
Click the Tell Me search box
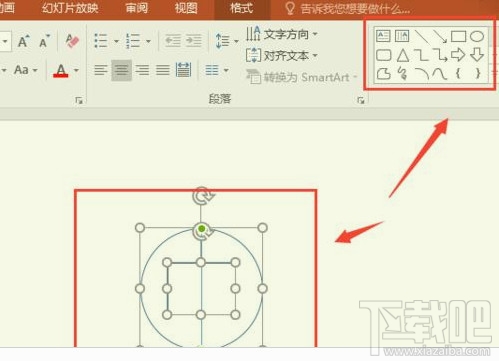[348, 9]
